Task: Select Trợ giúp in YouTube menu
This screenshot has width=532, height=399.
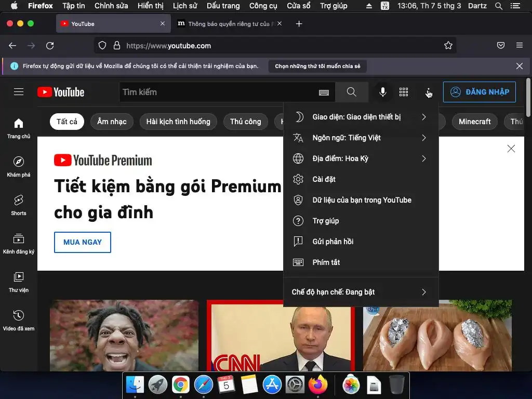Action: click(x=361, y=221)
